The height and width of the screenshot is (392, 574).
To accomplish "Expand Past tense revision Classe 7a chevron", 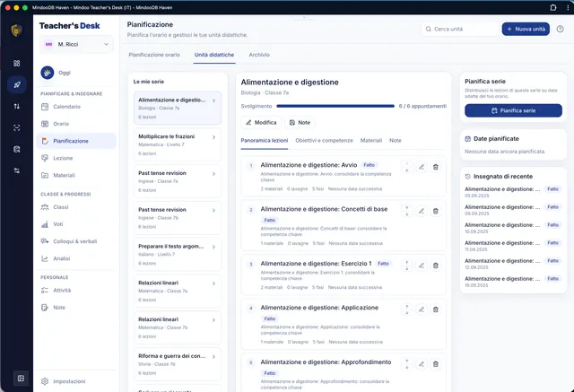I will pos(213,174).
